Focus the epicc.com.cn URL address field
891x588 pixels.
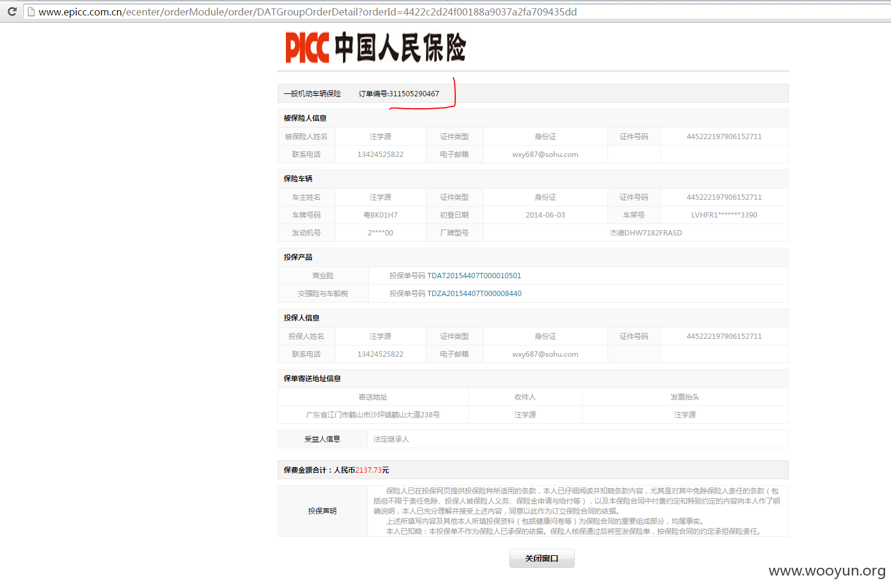458,12
